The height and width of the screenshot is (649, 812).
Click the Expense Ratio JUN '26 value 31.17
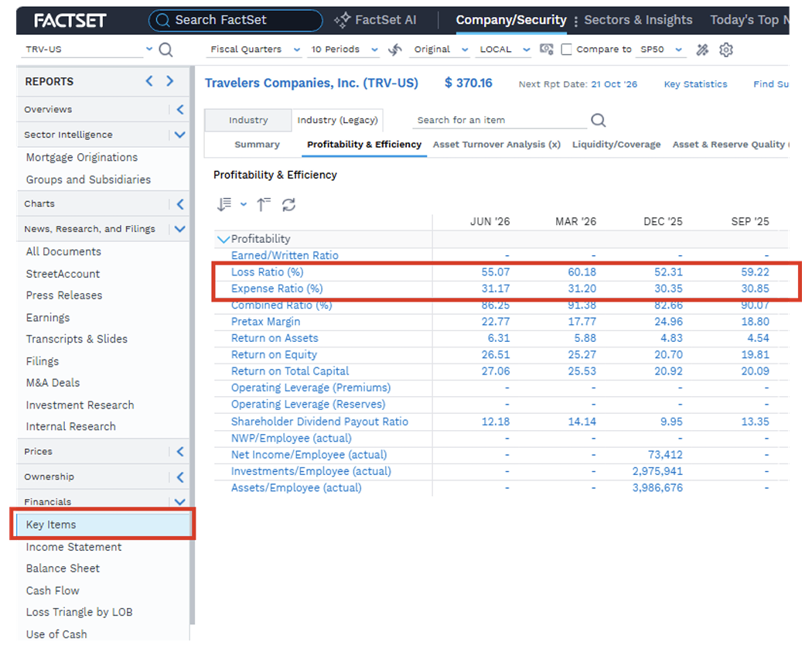pyautogui.click(x=496, y=289)
